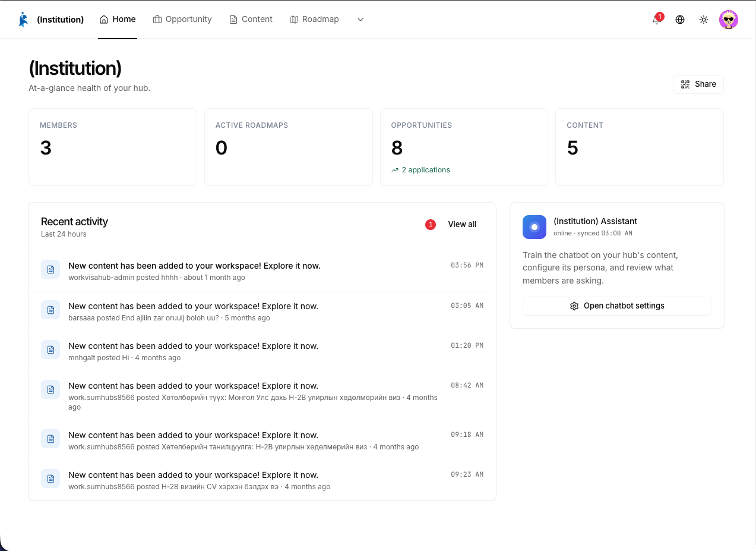Expand the navigation overflow chevron

click(360, 20)
